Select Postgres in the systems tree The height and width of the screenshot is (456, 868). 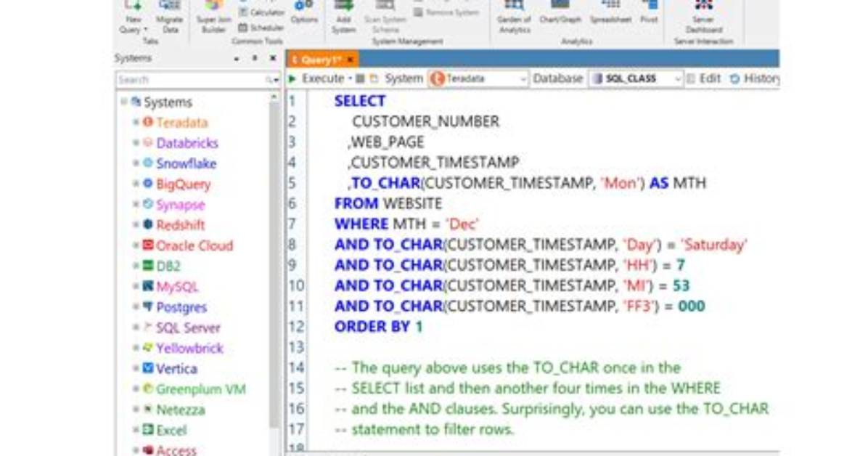click(181, 307)
